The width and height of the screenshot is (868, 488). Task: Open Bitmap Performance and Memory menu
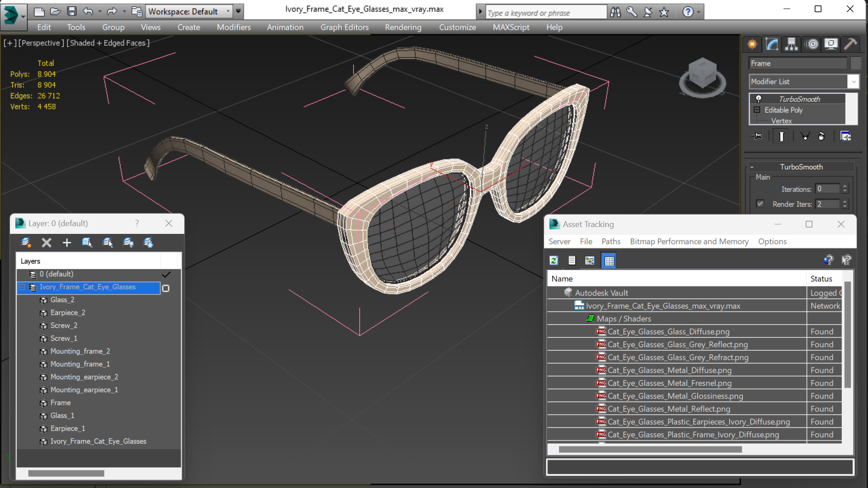click(689, 242)
